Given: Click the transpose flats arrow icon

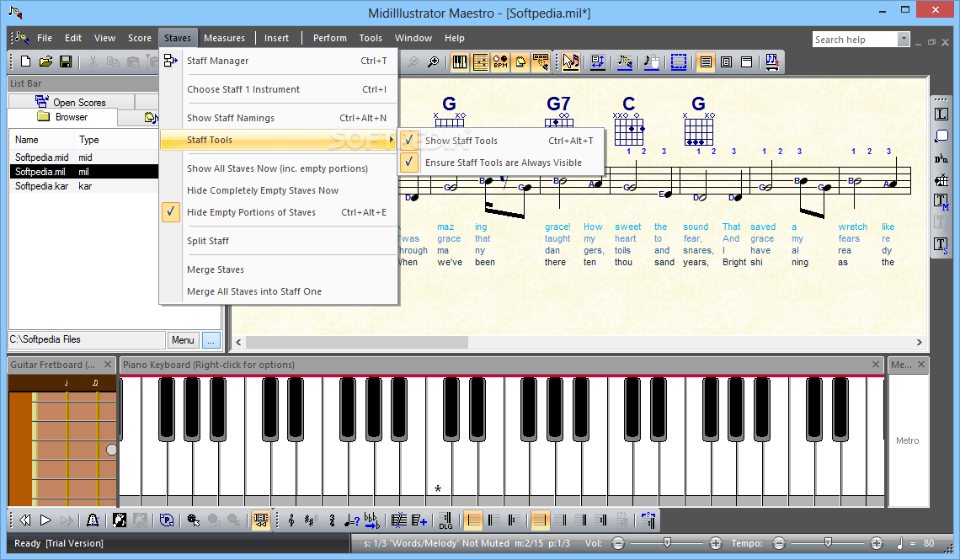Looking at the screenshot, I should pyautogui.click(x=371, y=520).
